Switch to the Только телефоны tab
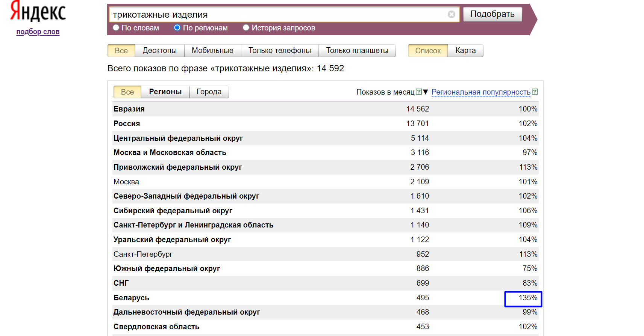 pos(280,51)
